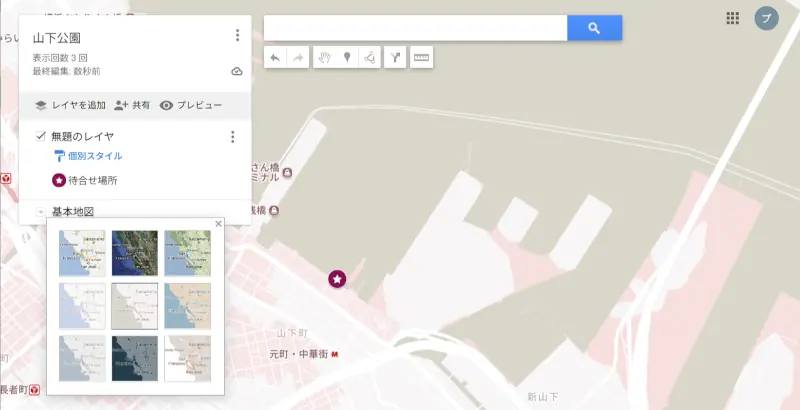Image resolution: width=800 pixels, height=410 pixels.
Task: Choose the pale blue light political thumbnail
Action: (82, 306)
